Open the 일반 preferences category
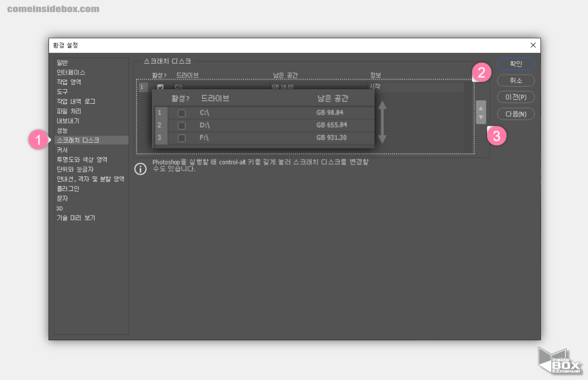The image size is (588, 380). point(63,63)
